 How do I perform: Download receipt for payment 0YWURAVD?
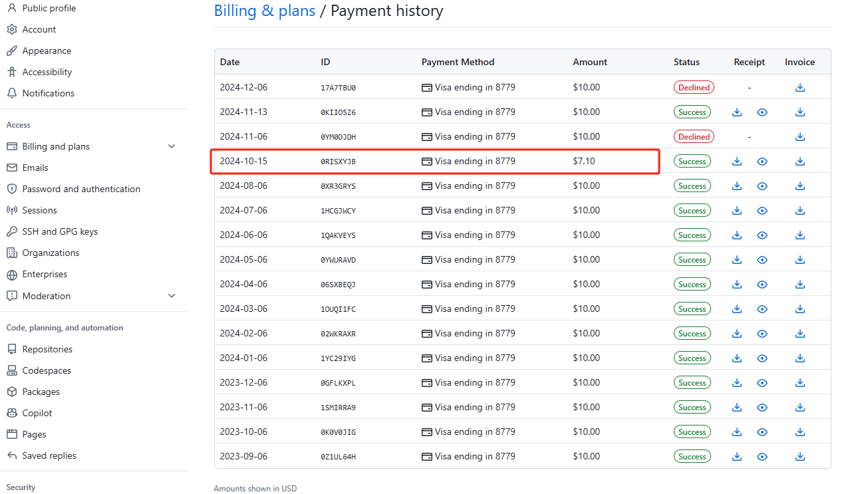(x=737, y=260)
